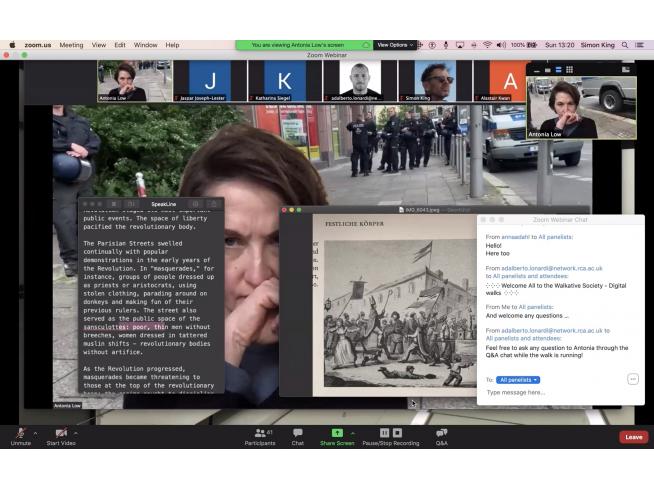Click the Pause/Stop Recording control

[x=390, y=433]
